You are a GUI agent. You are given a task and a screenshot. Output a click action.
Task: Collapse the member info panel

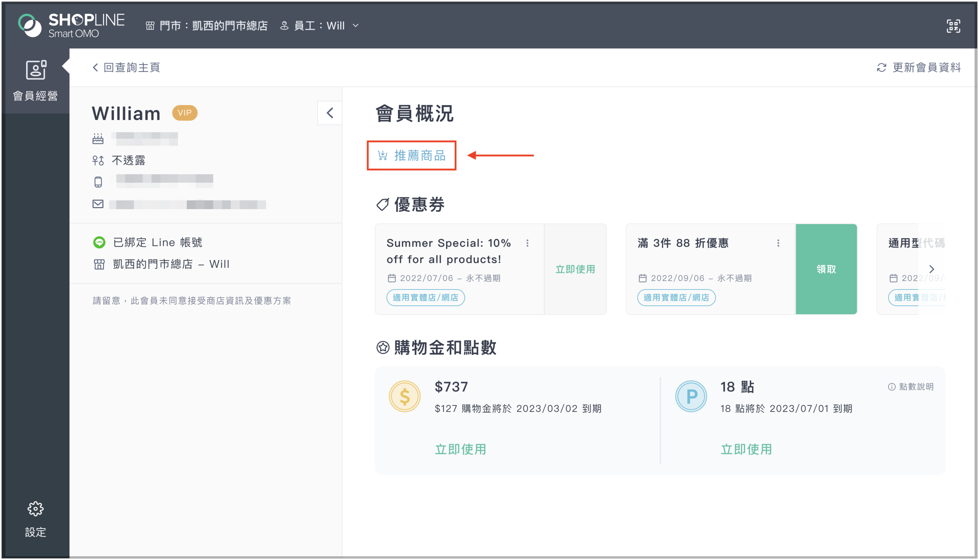pyautogui.click(x=329, y=113)
